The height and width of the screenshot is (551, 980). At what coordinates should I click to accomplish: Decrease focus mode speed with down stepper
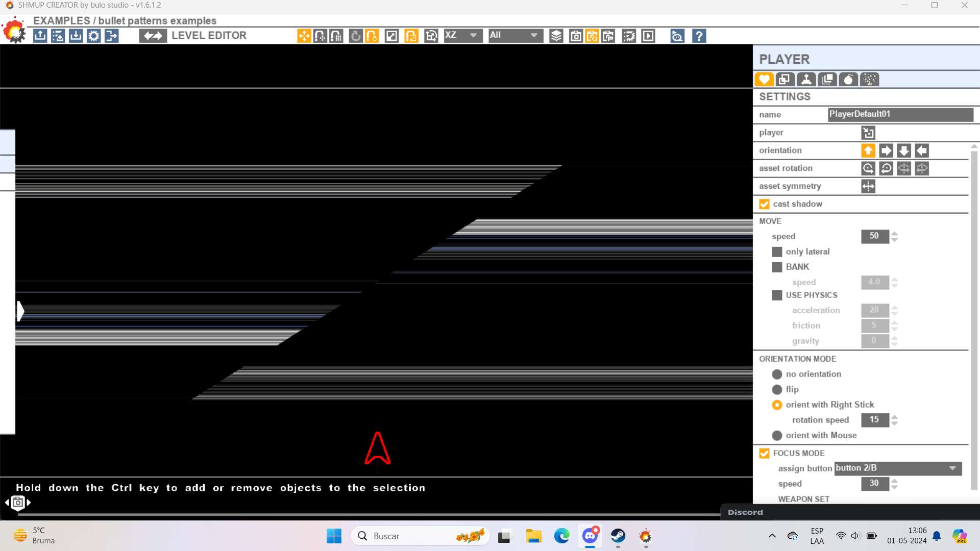click(x=894, y=487)
